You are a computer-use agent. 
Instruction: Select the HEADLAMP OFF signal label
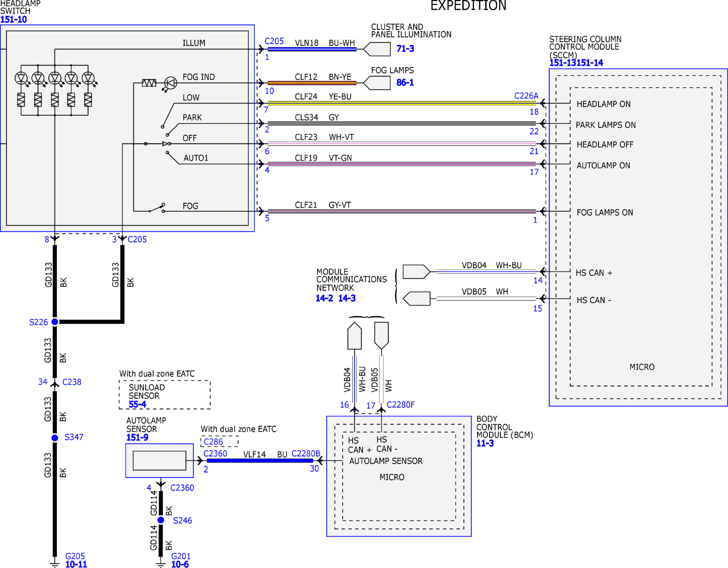[x=605, y=144]
